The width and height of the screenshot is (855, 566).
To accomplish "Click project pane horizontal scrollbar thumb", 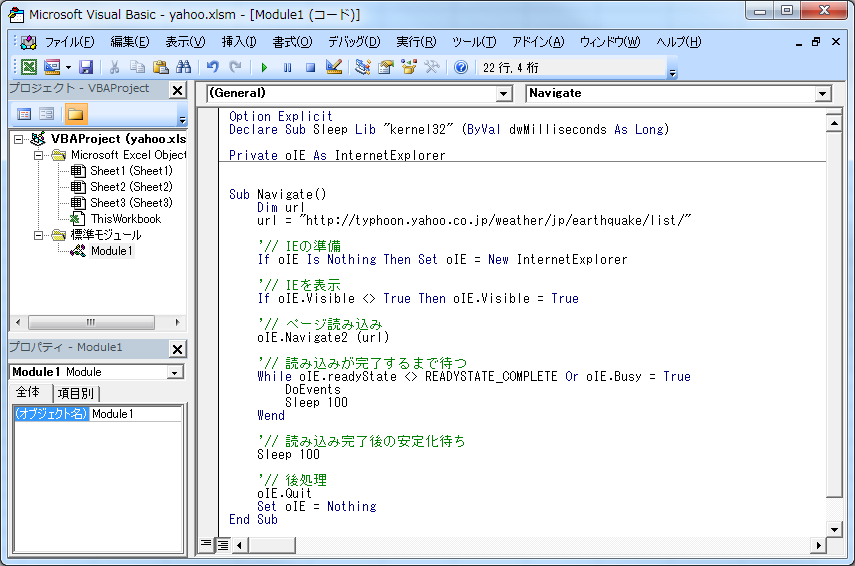I will click(91, 322).
